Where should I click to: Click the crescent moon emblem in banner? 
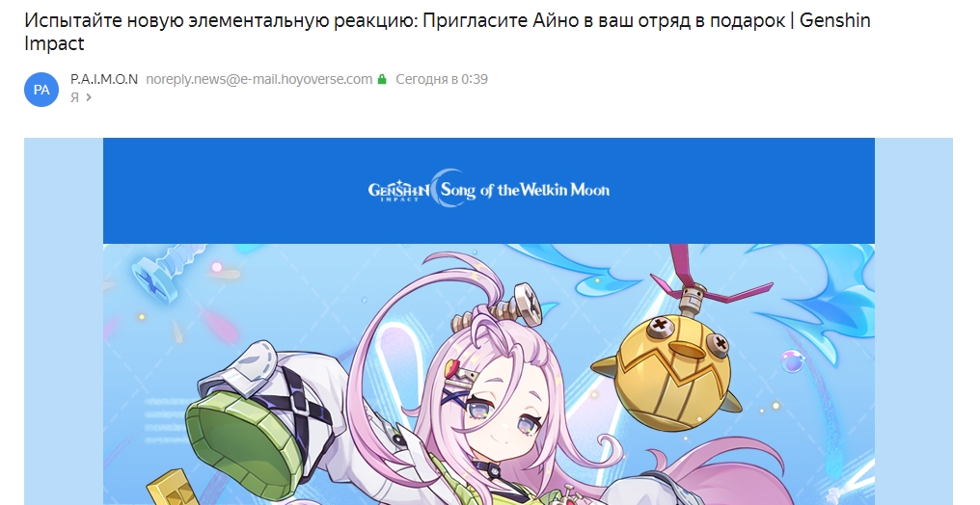pyautogui.click(x=449, y=187)
